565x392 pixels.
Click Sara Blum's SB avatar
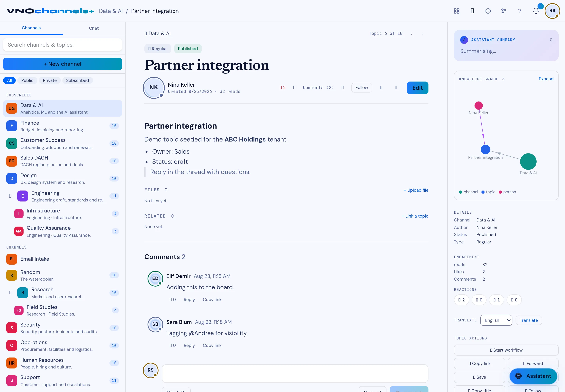pyautogui.click(x=155, y=324)
